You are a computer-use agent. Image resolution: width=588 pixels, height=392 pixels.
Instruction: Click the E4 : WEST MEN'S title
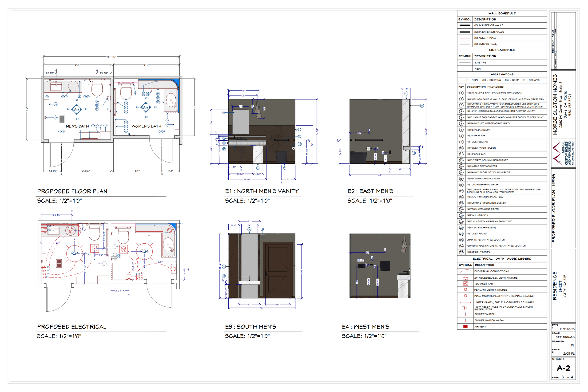click(x=366, y=327)
